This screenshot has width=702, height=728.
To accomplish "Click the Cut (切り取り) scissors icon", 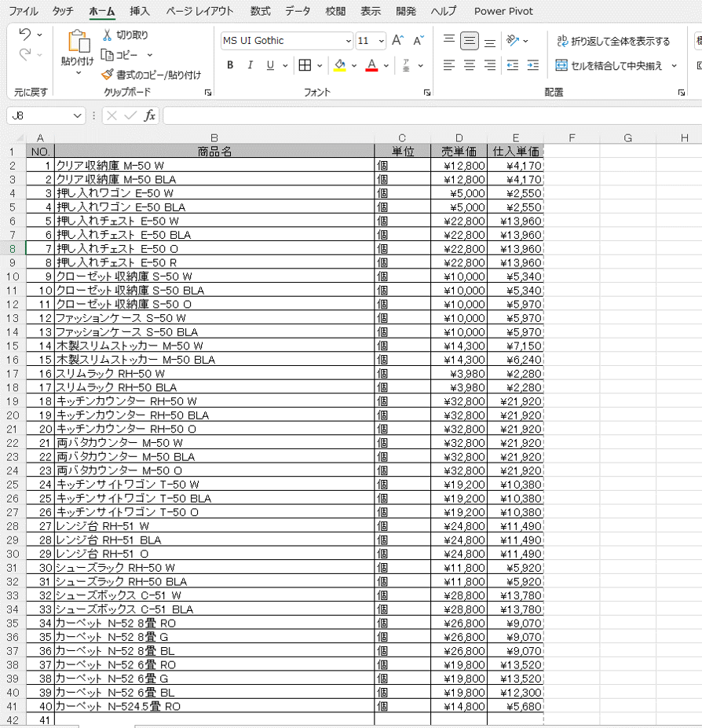I will 108,35.
